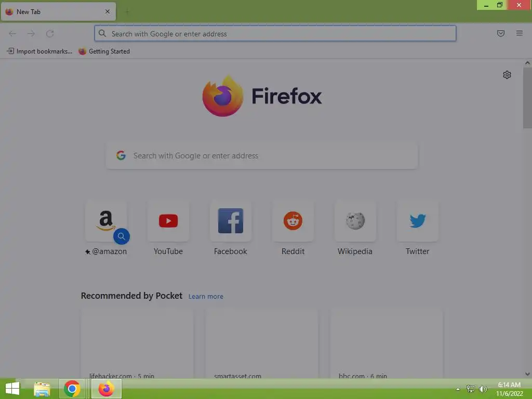Minimize the Firefox window
The height and width of the screenshot is (399, 532).
coord(486,5)
